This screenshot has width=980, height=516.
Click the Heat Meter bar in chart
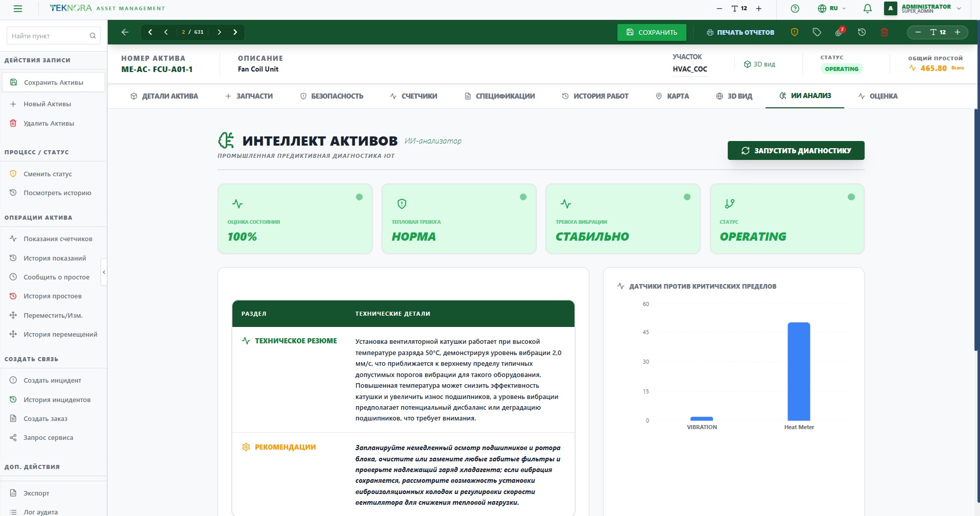799,371
